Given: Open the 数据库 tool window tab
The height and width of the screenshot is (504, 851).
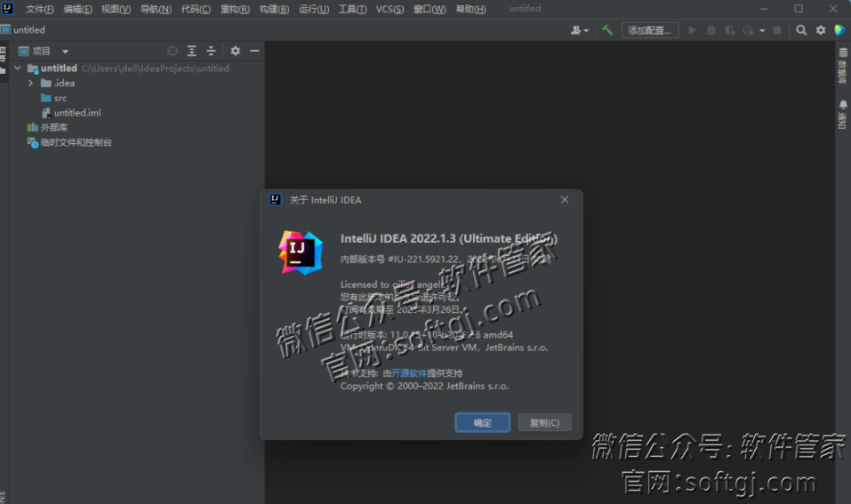Looking at the screenshot, I should tap(842, 66).
